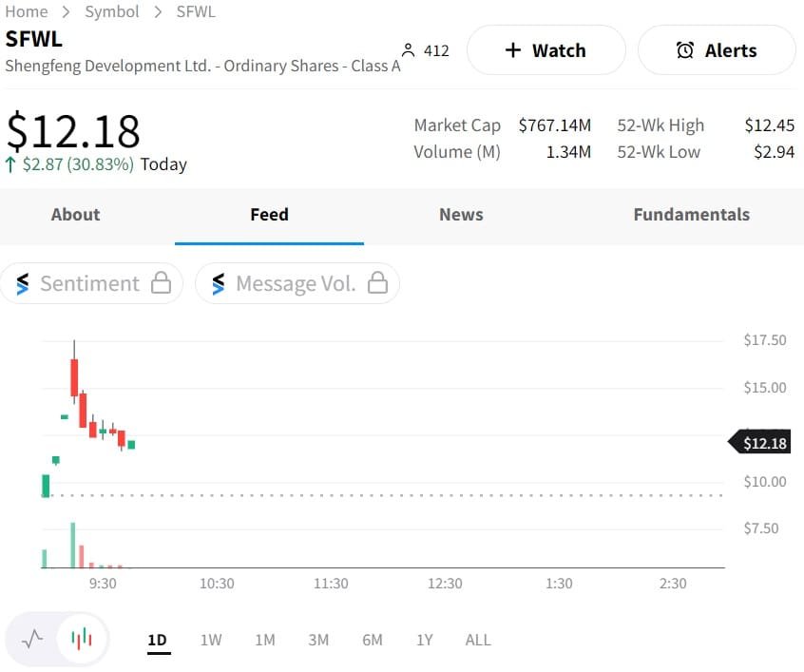
Task: Open the About tab
Action: click(75, 215)
